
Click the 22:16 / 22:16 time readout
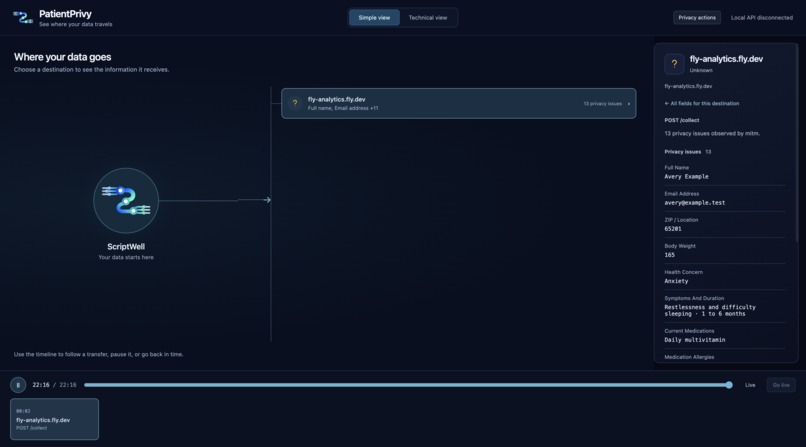[x=54, y=385]
